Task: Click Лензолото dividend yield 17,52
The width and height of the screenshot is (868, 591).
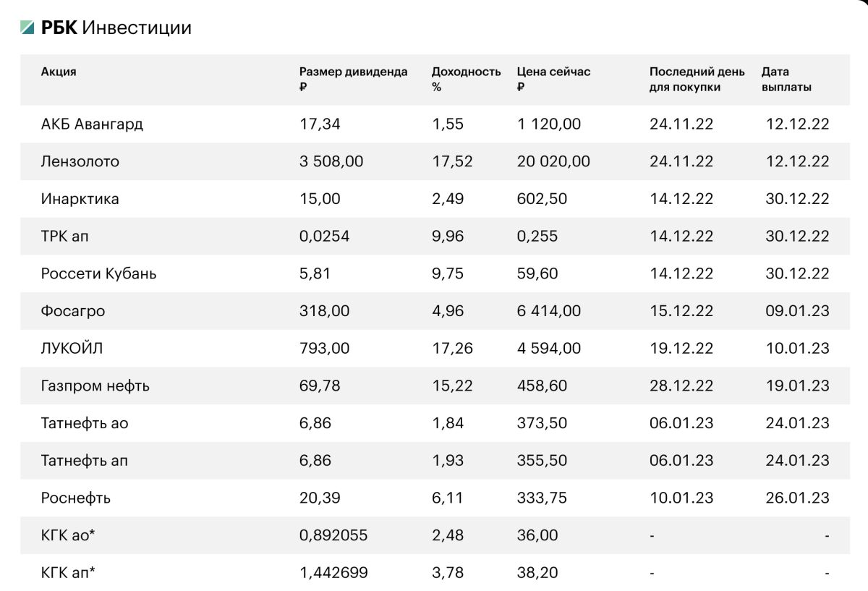Action: [452, 161]
